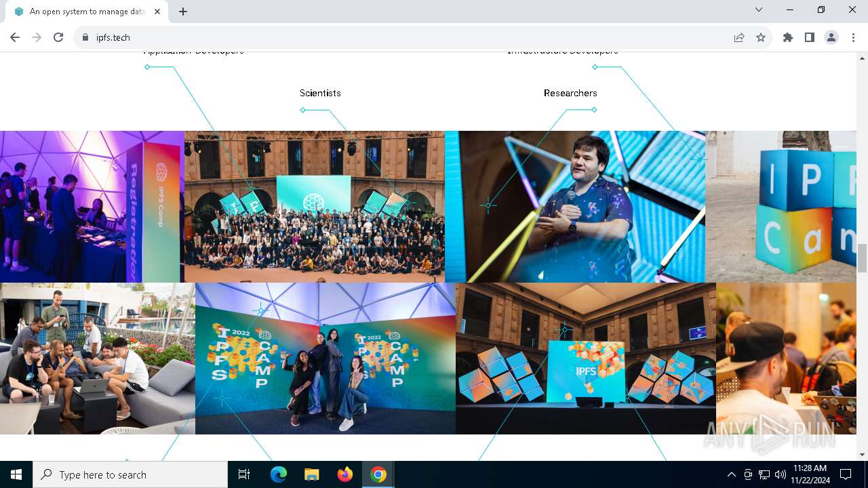Screen dimensions: 868x488
Task: Open the volume control tray icon
Action: pyautogui.click(x=781, y=474)
